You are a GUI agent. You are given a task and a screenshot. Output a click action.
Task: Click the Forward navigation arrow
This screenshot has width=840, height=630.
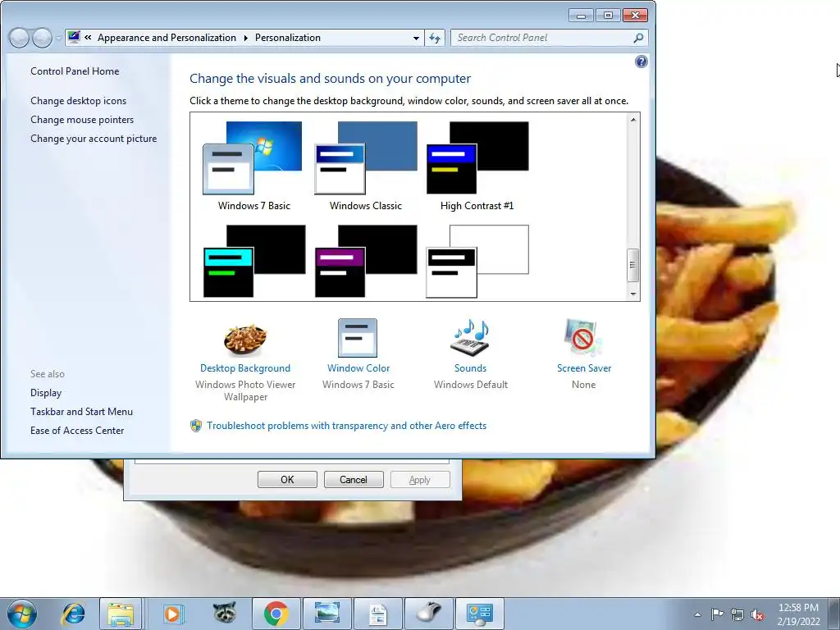(x=43, y=38)
